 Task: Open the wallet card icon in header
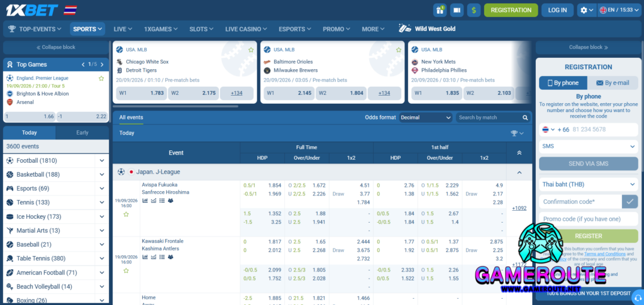(457, 10)
